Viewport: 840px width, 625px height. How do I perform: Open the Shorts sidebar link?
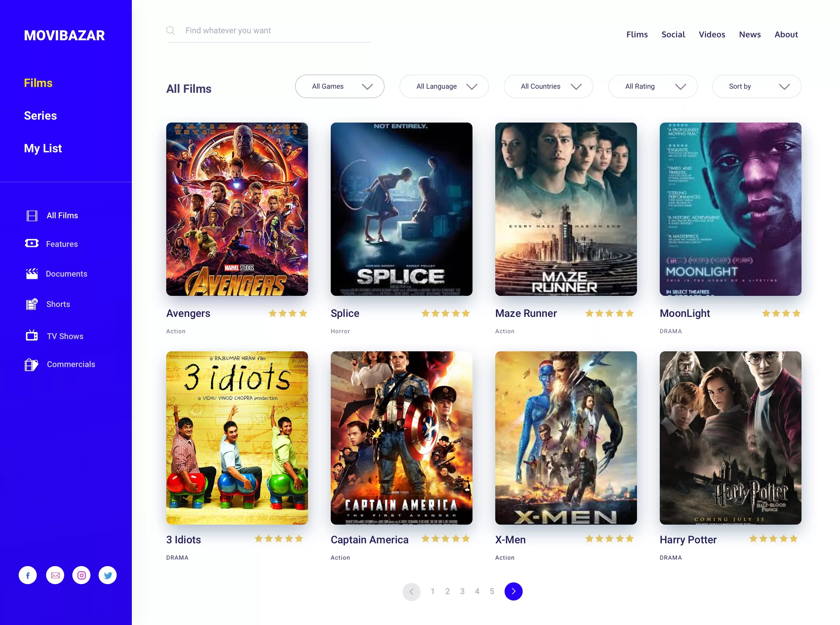58,304
